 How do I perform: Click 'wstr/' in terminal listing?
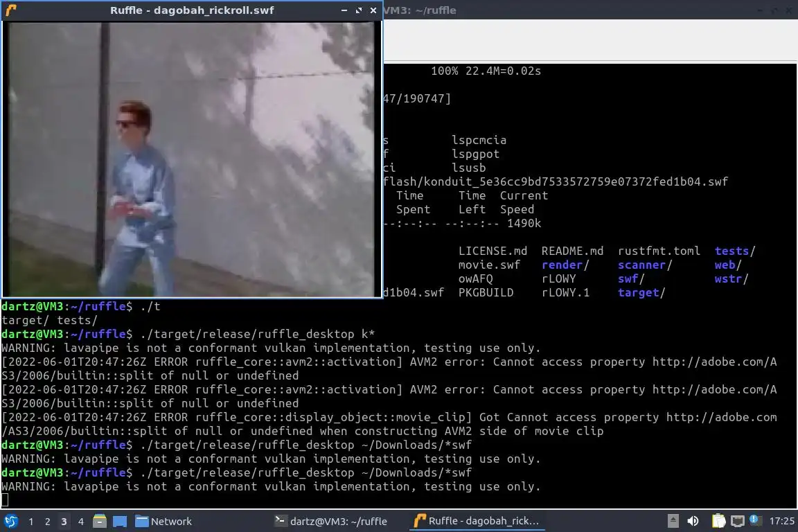pos(731,278)
